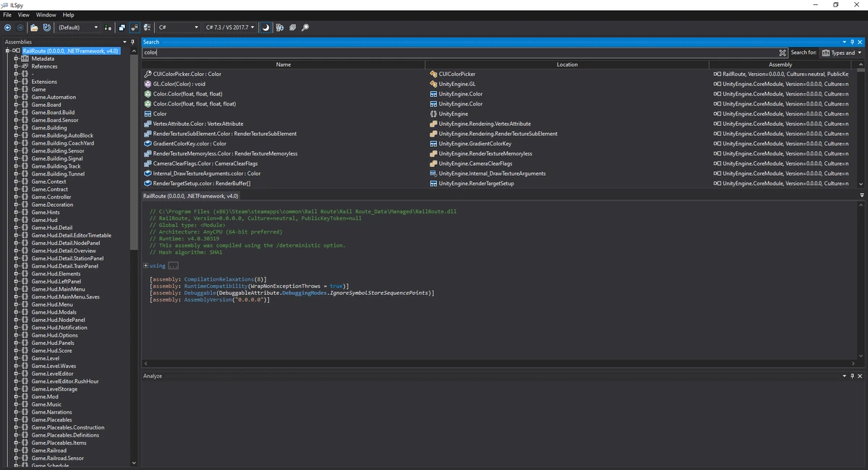Open search with the magnifier toolbar icon

click(305, 27)
